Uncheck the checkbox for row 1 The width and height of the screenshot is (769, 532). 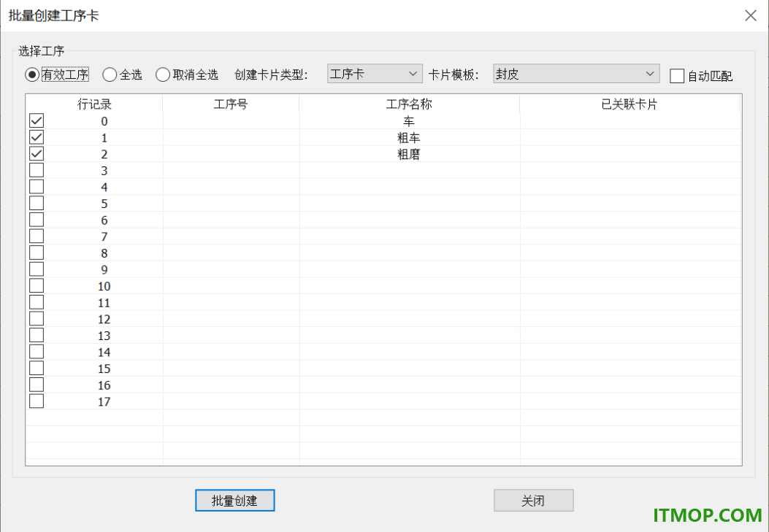(x=37, y=137)
